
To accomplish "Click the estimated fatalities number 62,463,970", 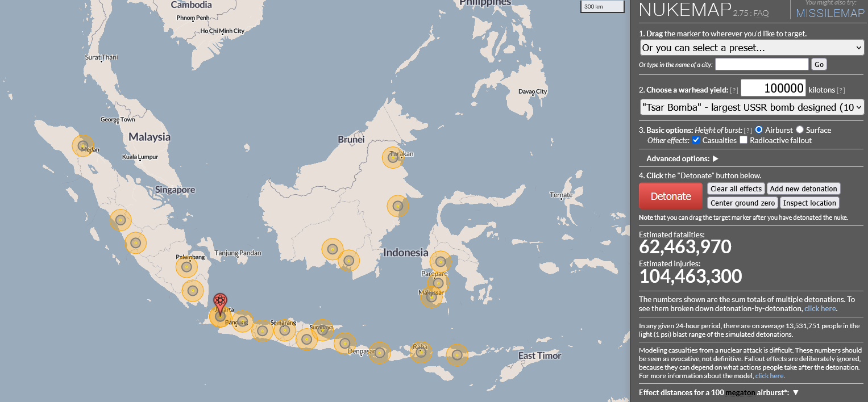I will 685,247.
